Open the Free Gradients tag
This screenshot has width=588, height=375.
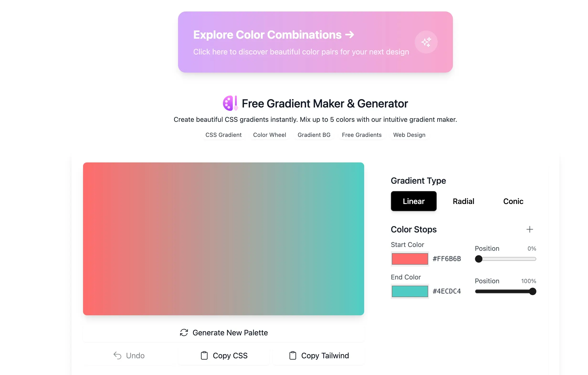[x=361, y=135]
